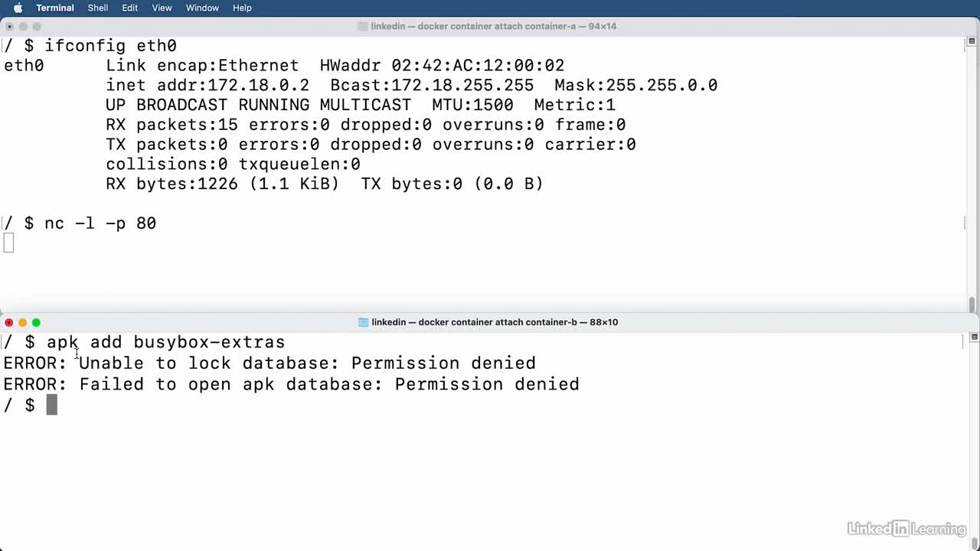Open the Window menu
This screenshot has height=551, width=980.
pos(202,8)
